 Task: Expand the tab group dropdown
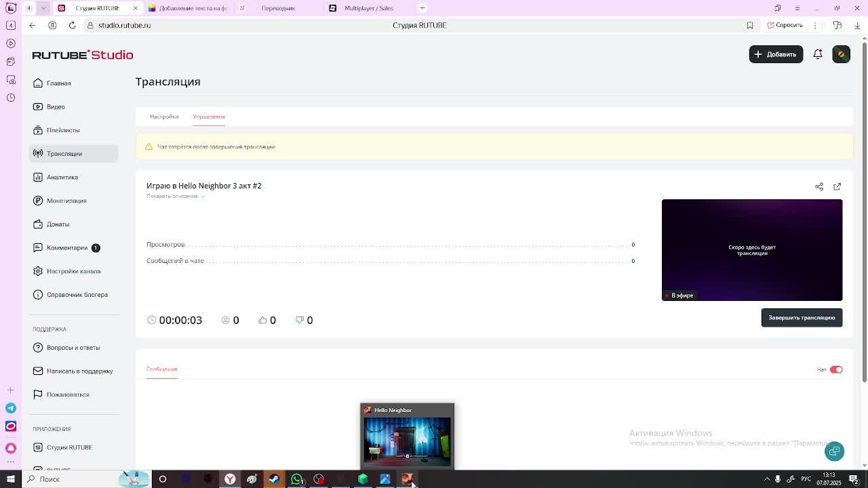(x=43, y=8)
